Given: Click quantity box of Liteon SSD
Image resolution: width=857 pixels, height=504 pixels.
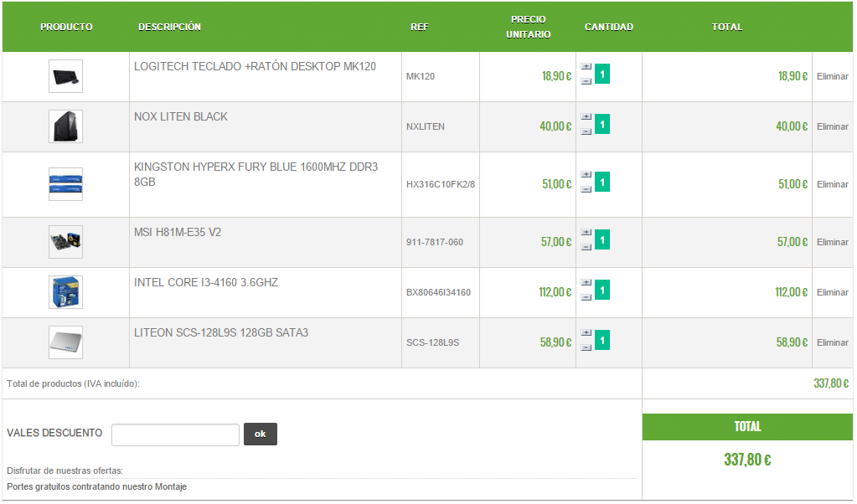Looking at the screenshot, I should click(x=602, y=340).
